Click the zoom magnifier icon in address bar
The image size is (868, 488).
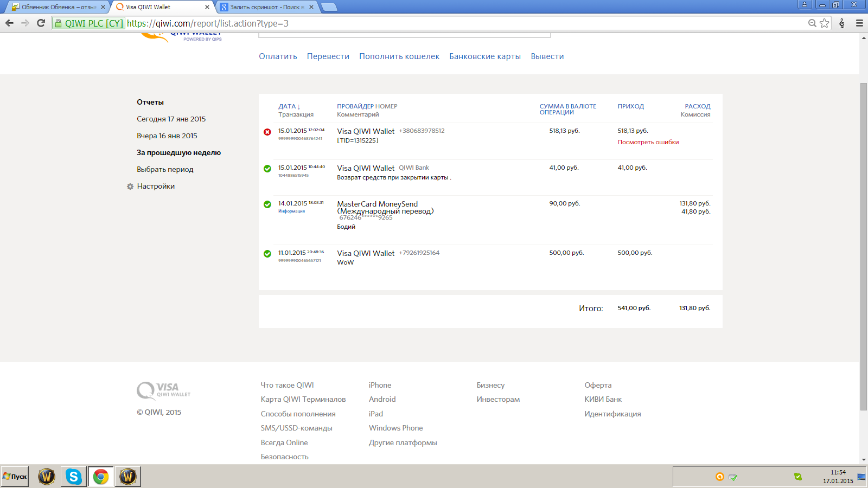(812, 23)
